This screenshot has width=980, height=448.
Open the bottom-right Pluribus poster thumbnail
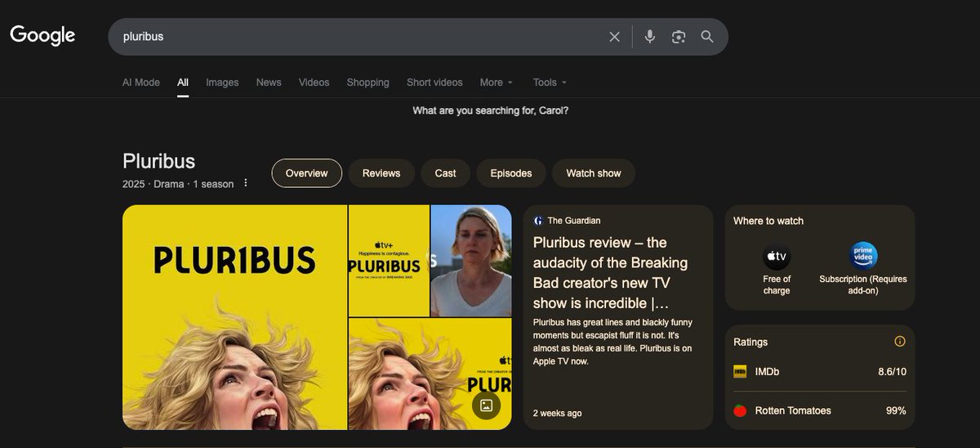tap(430, 374)
